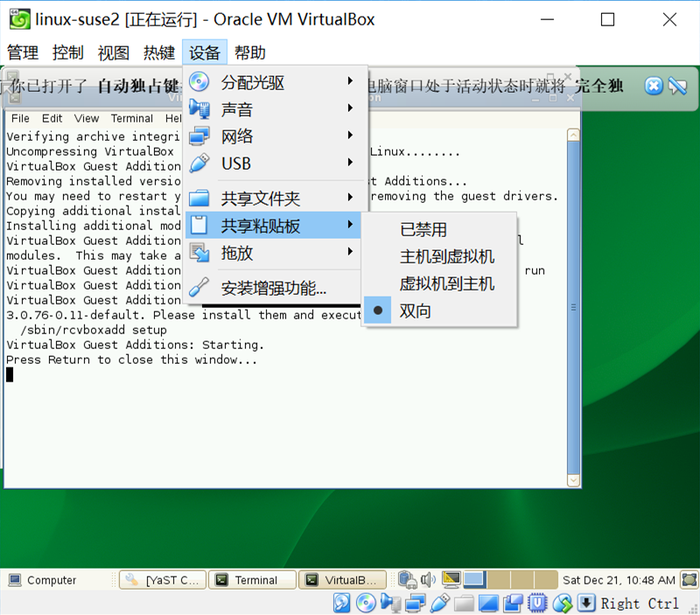Screen dimensions: 700x615
Task: Click the display status bar icon
Action: [x=488, y=603]
